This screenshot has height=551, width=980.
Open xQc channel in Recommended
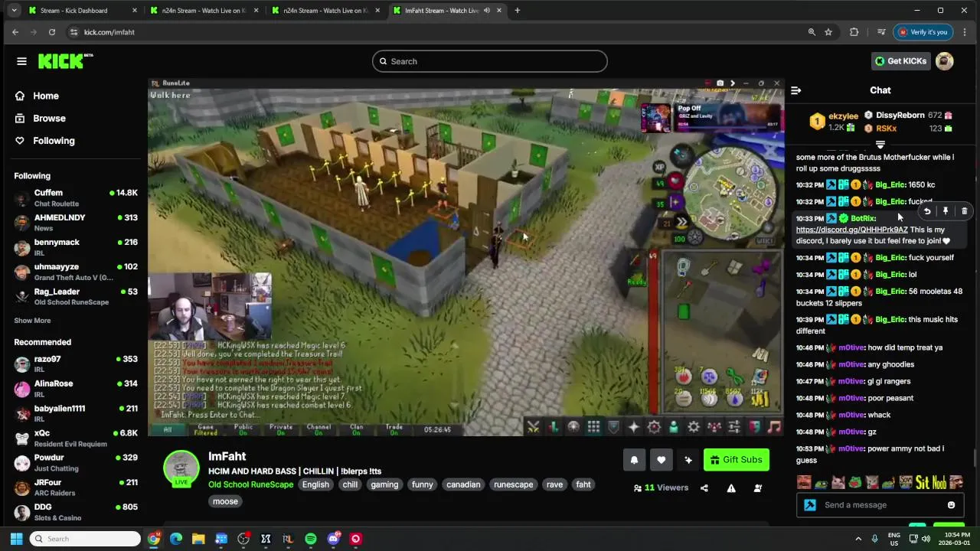click(x=76, y=439)
